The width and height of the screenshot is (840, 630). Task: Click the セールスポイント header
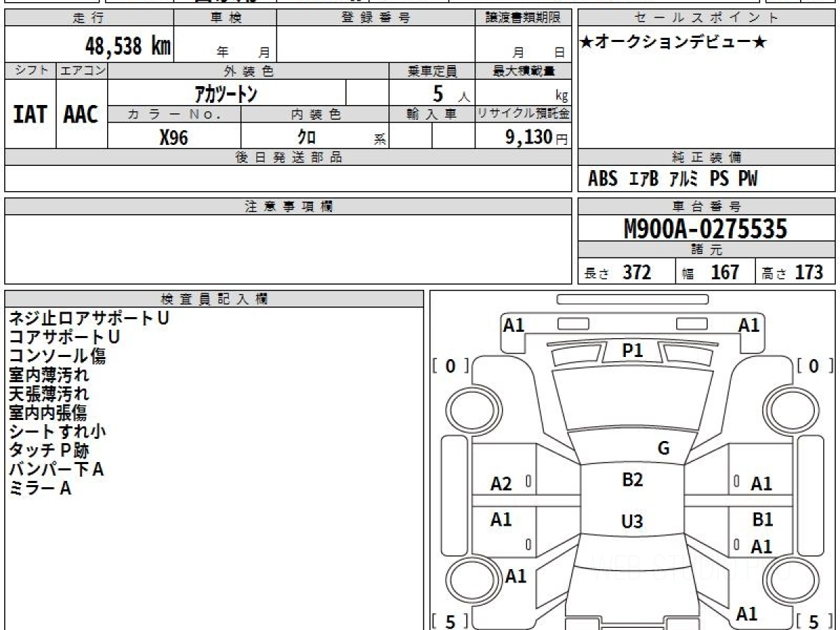[707, 18]
